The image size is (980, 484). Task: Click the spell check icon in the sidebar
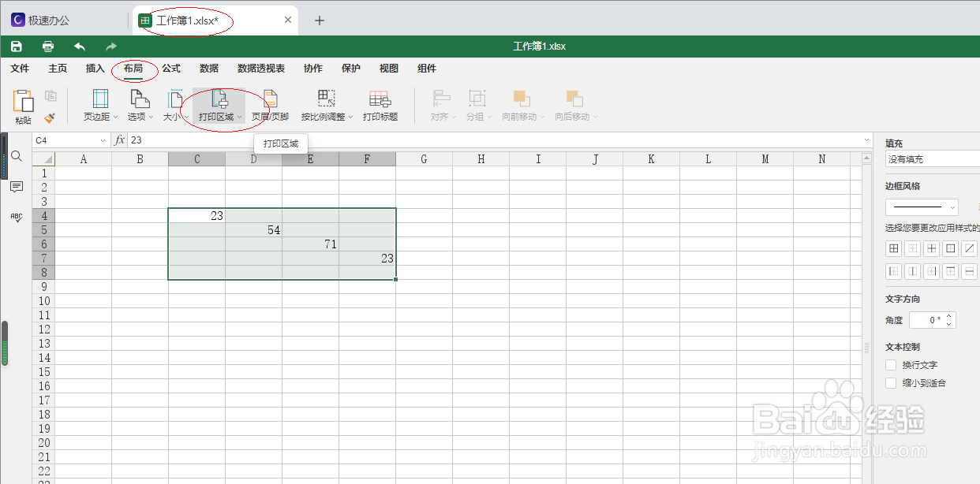tap(16, 218)
